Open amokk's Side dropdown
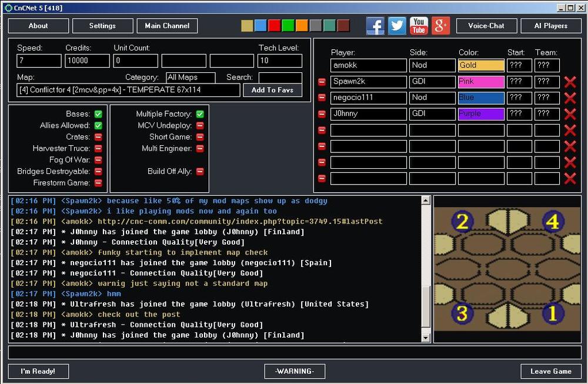 [432, 65]
